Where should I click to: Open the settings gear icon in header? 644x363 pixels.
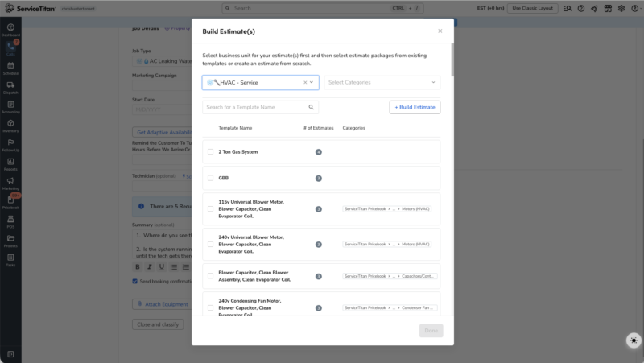click(x=621, y=8)
